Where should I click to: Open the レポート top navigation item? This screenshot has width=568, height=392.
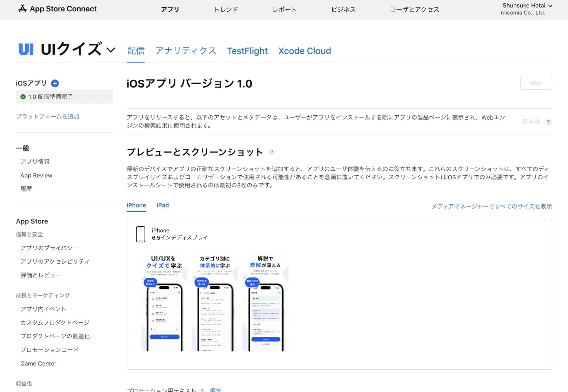pyautogui.click(x=284, y=10)
